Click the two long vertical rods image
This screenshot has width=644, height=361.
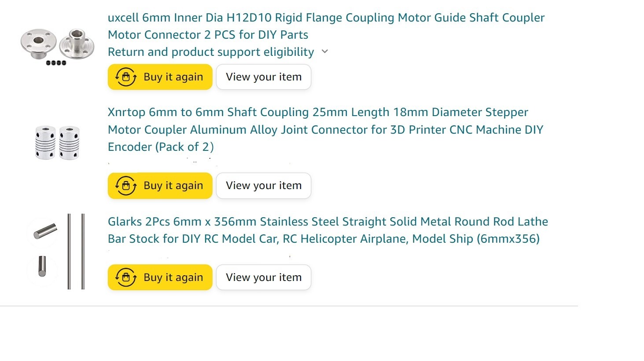pyautogui.click(x=76, y=252)
